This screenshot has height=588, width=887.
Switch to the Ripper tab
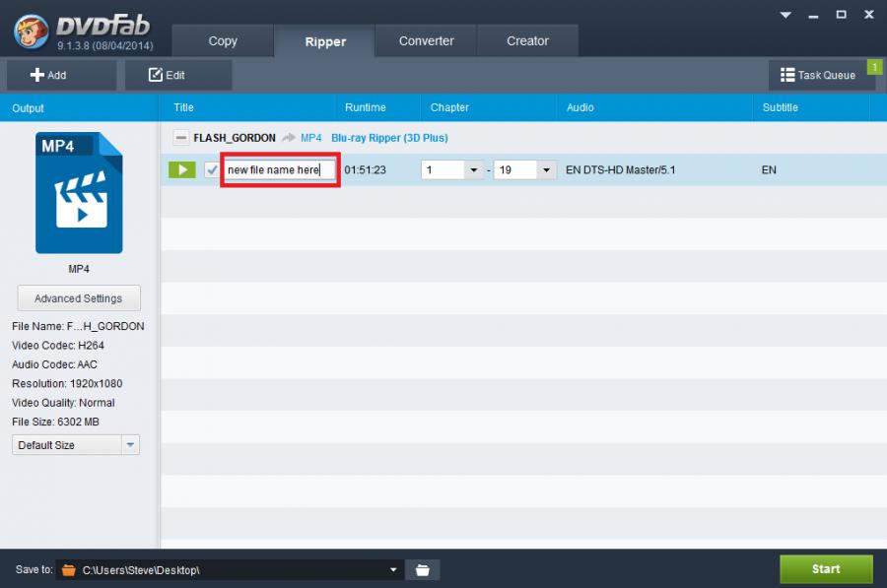coord(324,41)
